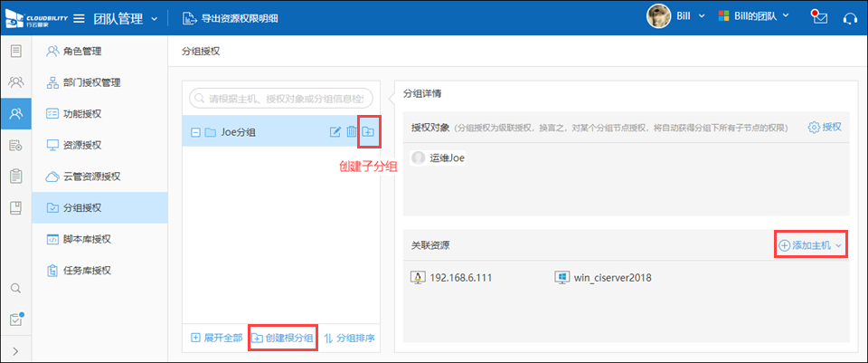Open the 添加主机 dropdown

pyautogui.click(x=811, y=245)
